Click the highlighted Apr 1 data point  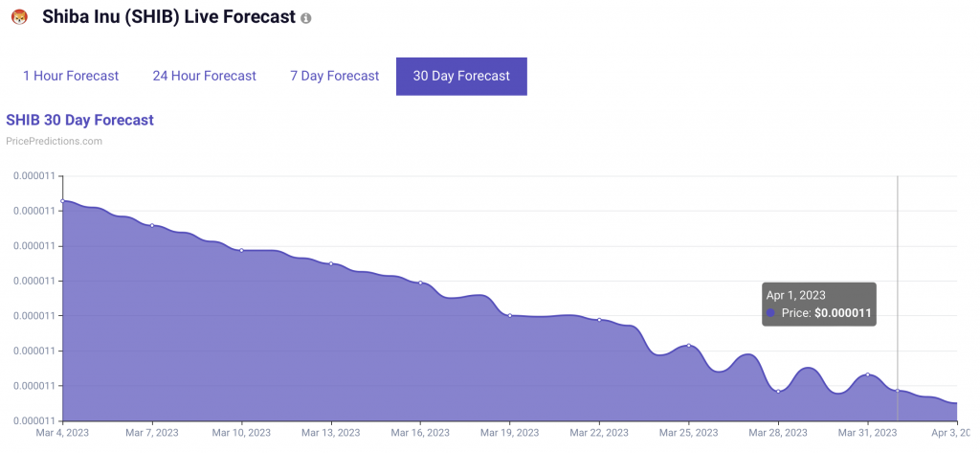[898, 391]
